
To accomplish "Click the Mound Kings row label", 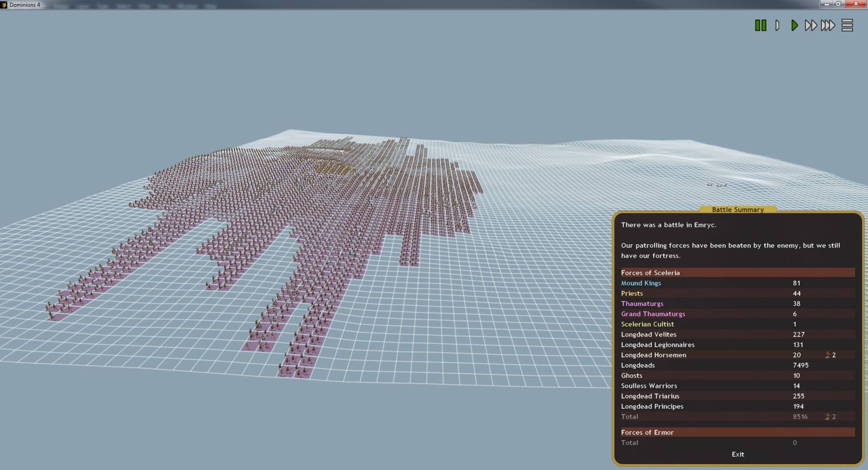I will pos(641,283).
